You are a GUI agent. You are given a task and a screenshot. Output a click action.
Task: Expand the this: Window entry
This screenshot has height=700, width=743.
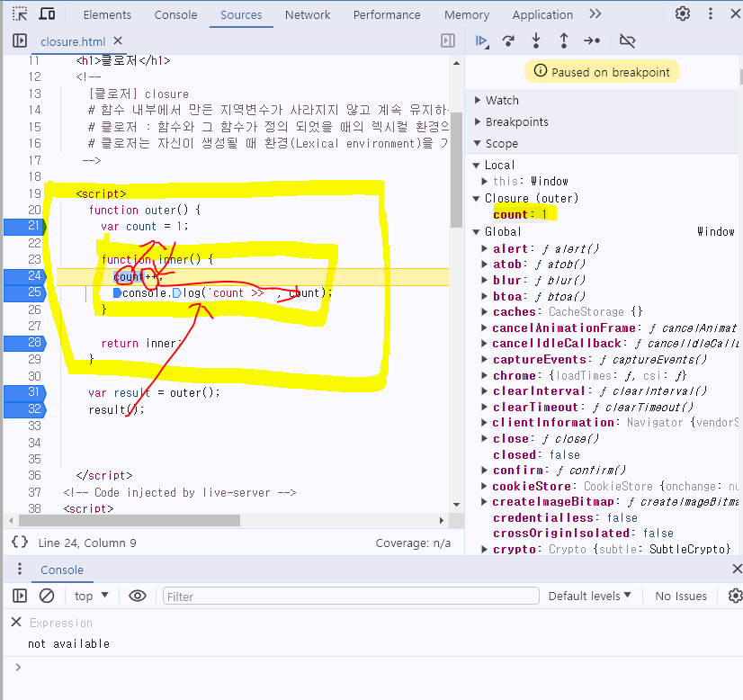(x=484, y=181)
